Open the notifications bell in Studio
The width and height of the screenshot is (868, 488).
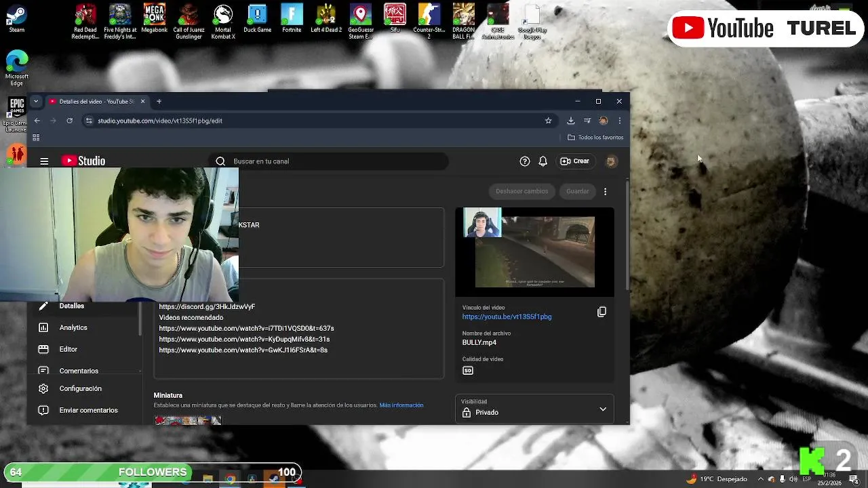click(542, 161)
